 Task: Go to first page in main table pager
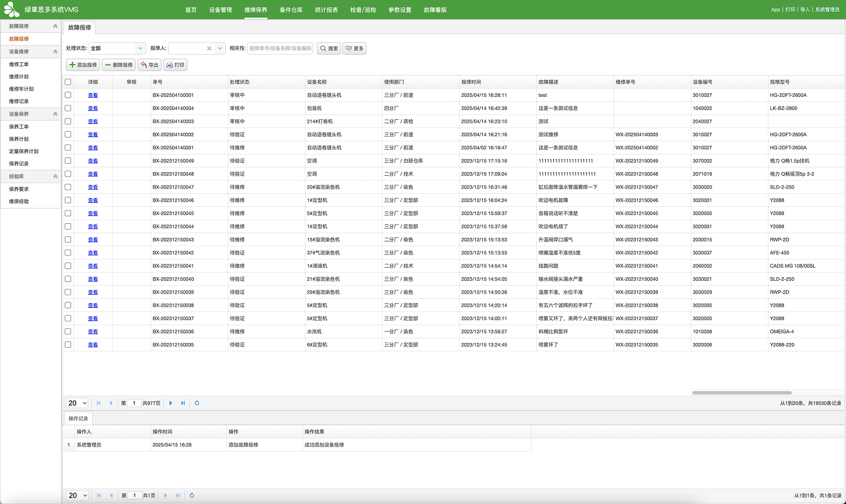[x=98, y=403]
